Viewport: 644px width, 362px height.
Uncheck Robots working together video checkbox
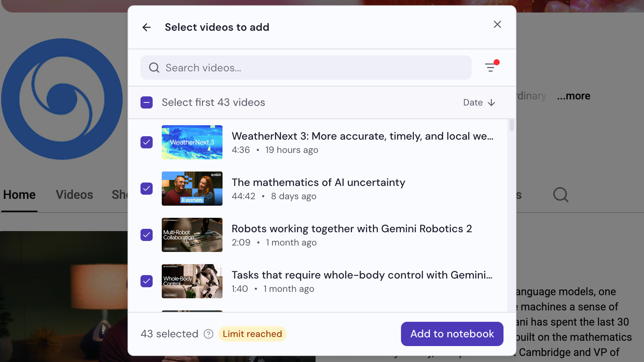pos(147,235)
